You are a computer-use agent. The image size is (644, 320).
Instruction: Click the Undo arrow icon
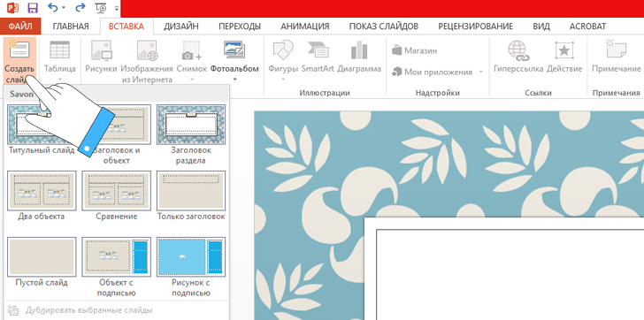coord(53,7)
